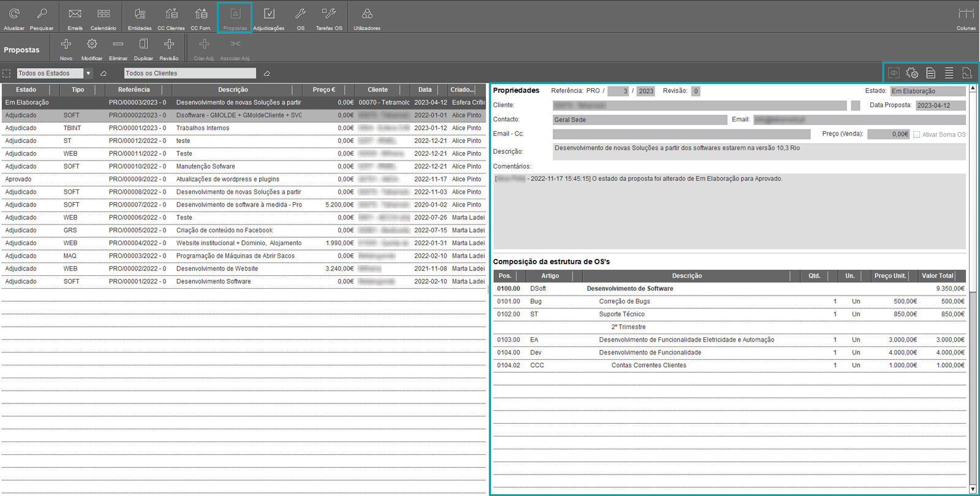Select proposal row PRO/00007/2022
Screen dimensions: 980x496
(137, 205)
